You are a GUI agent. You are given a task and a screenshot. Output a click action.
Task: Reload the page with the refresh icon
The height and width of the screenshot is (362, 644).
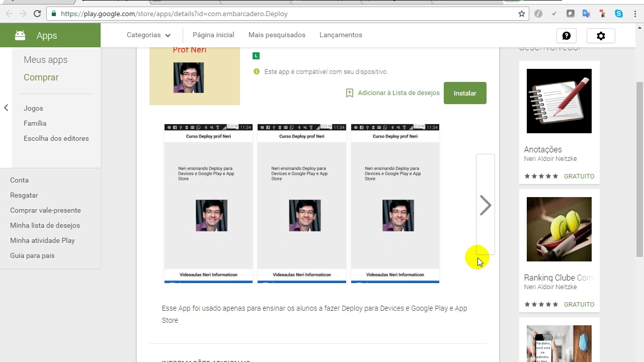[37, 14]
